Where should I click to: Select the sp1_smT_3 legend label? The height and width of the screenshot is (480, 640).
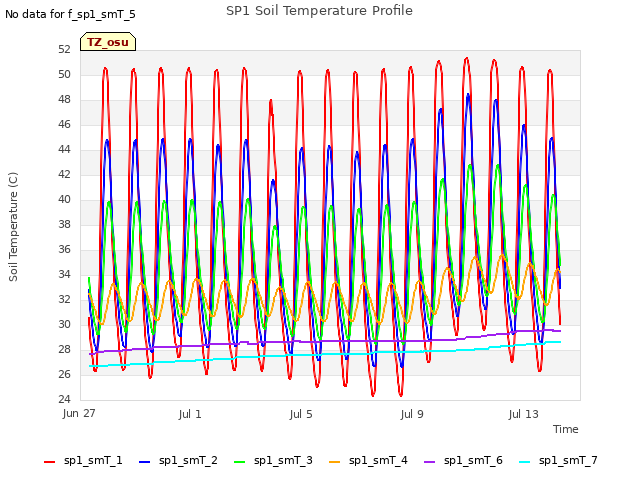[x=283, y=461]
